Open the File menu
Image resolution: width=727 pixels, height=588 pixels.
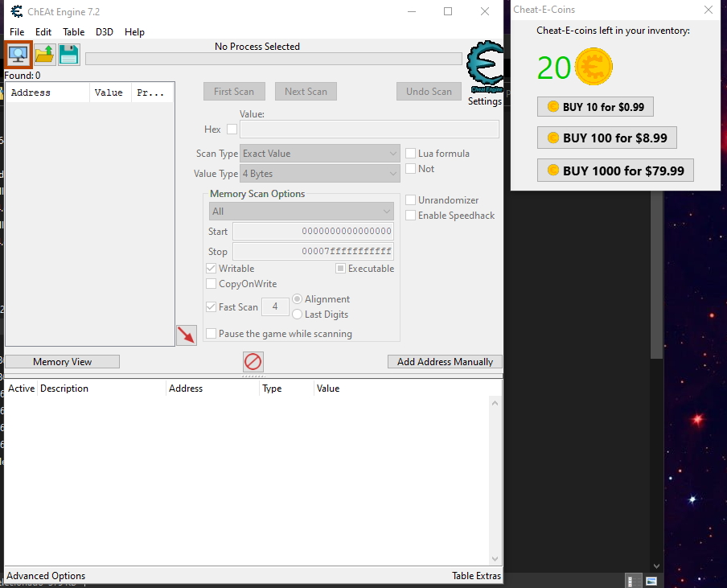point(17,32)
